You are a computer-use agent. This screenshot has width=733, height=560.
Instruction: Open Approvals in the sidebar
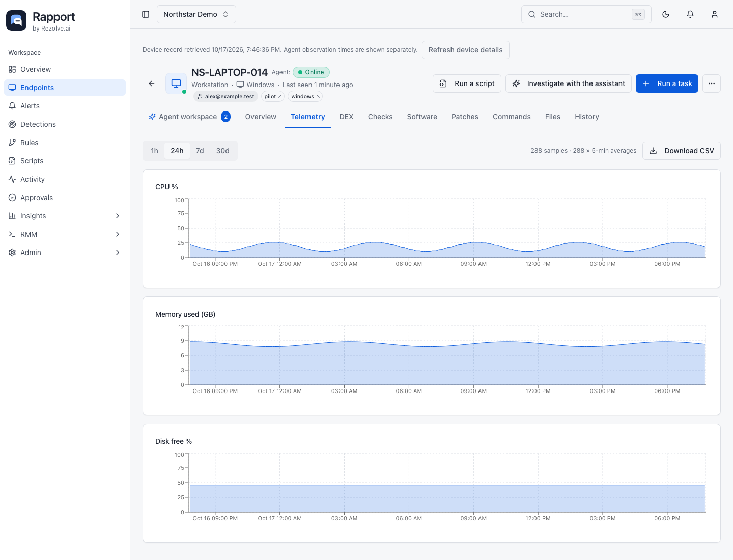tap(65, 198)
